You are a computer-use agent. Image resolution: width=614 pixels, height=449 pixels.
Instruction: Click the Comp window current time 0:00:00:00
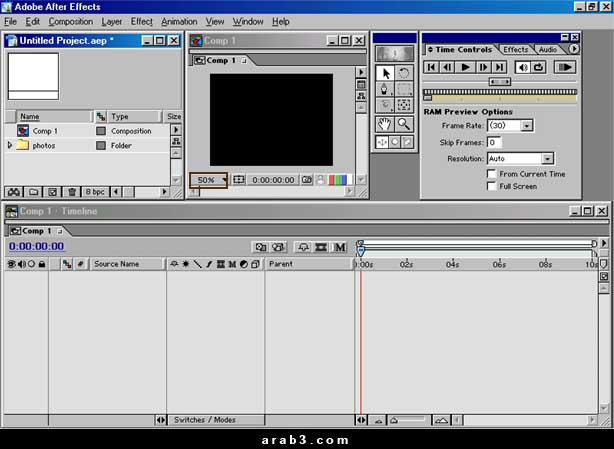[x=273, y=180]
